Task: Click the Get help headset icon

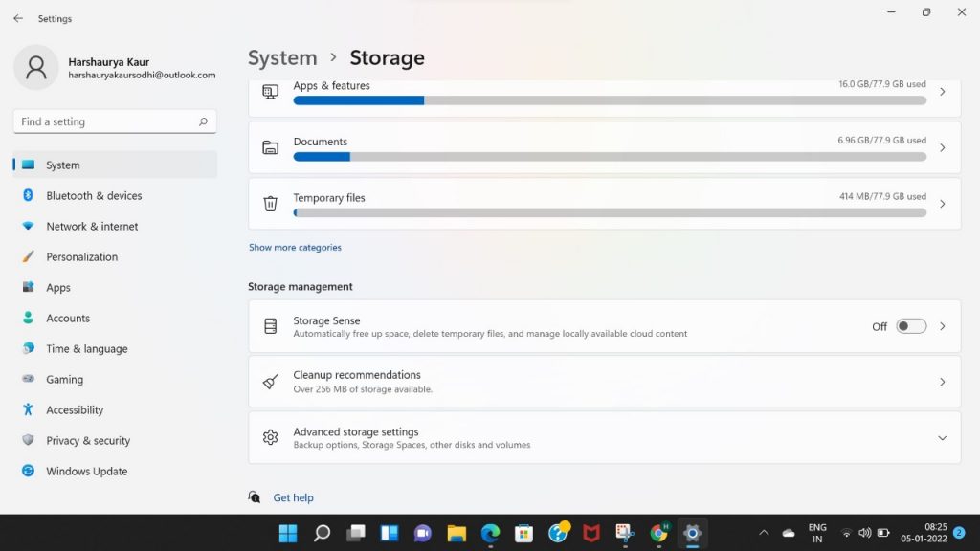Action: click(x=255, y=497)
